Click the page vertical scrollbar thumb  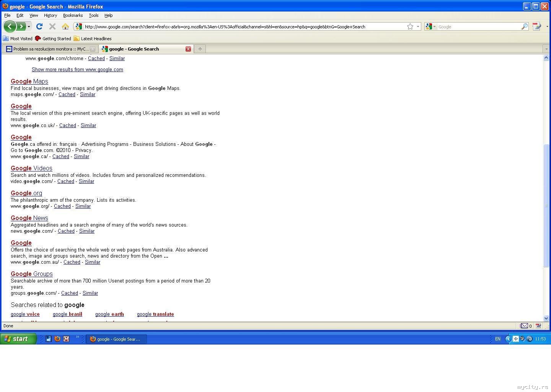(546, 206)
